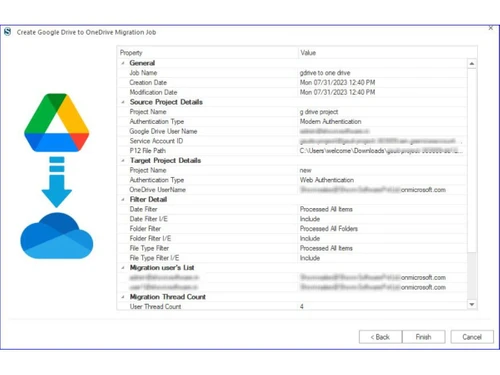The height and width of the screenshot is (375, 500).
Task: Select the 'g drive project' value
Action: (319, 112)
